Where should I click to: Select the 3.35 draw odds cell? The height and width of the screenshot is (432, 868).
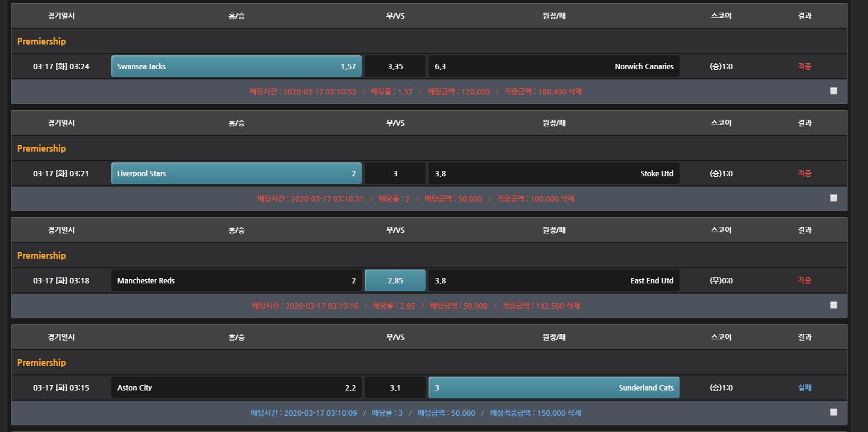(x=395, y=66)
